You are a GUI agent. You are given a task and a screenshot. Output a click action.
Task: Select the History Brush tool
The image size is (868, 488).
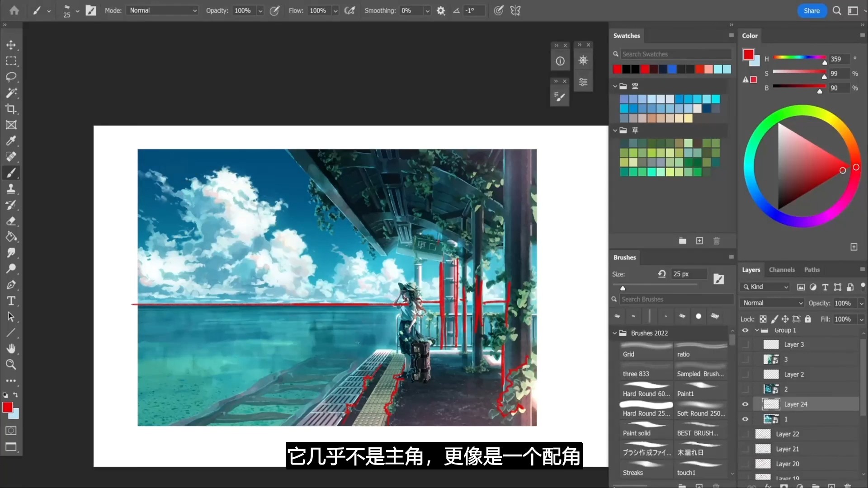11,205
